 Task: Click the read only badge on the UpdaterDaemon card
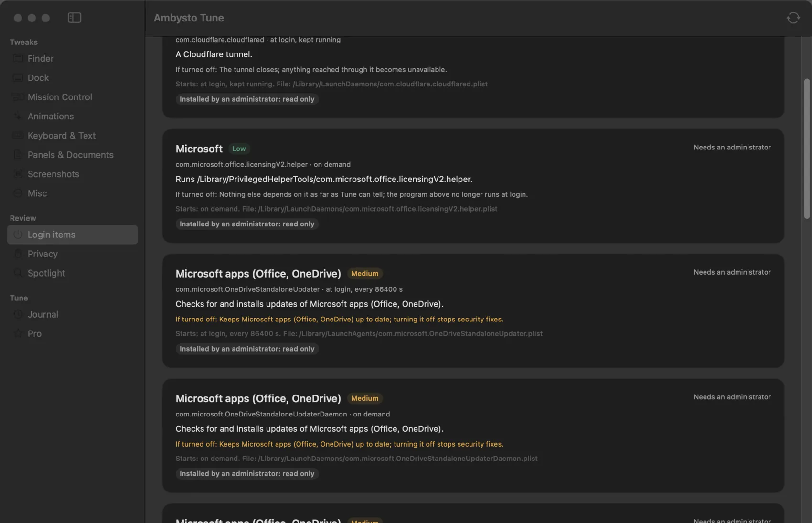(247, 474)
